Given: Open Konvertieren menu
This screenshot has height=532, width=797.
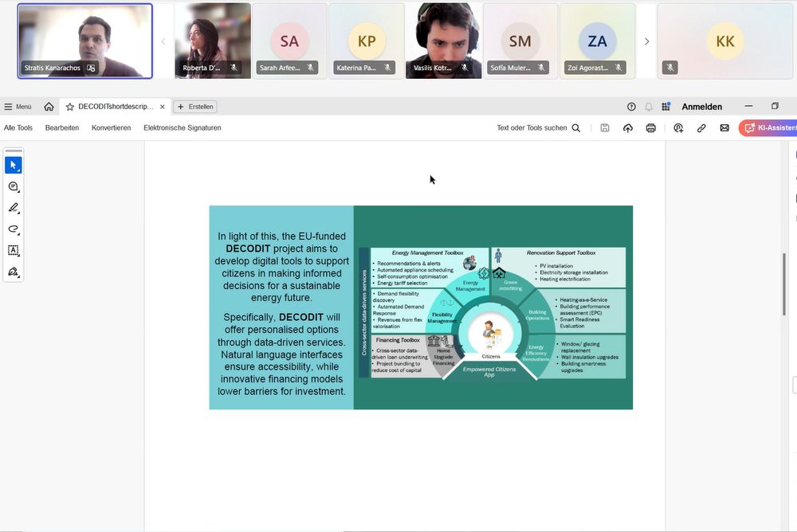Looking at the screenshot, I should click(112, 128).
